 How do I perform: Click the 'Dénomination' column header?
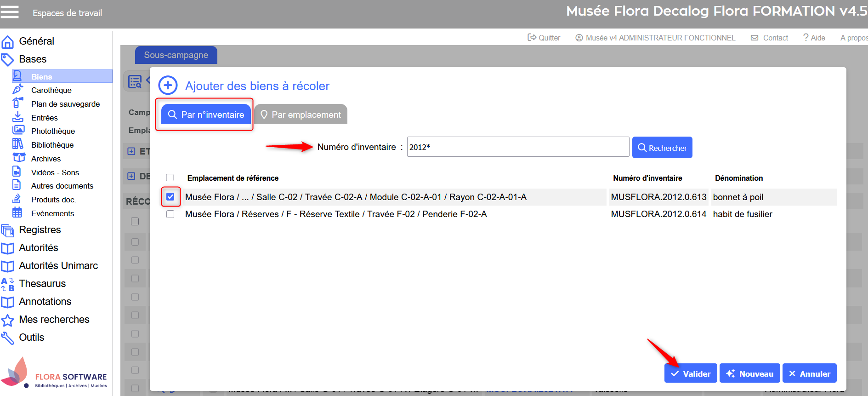click(x=739, y=178)
